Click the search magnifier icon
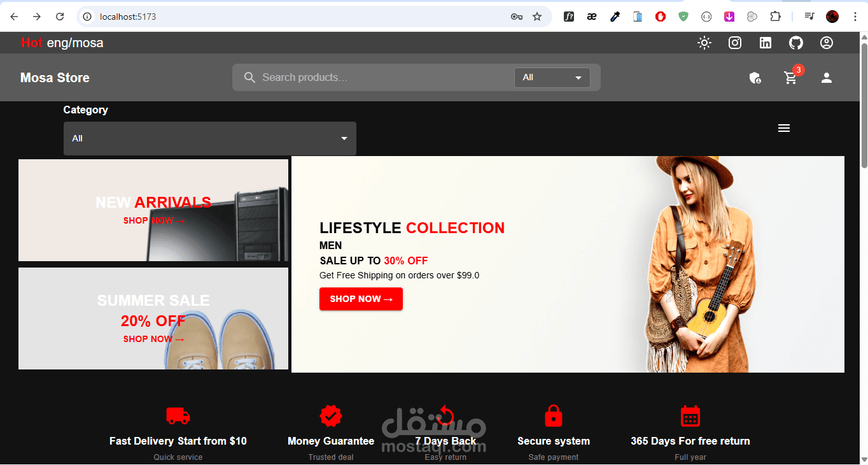Image resolution: width=868 pixels, height=465 pixels. pos(249,77)
